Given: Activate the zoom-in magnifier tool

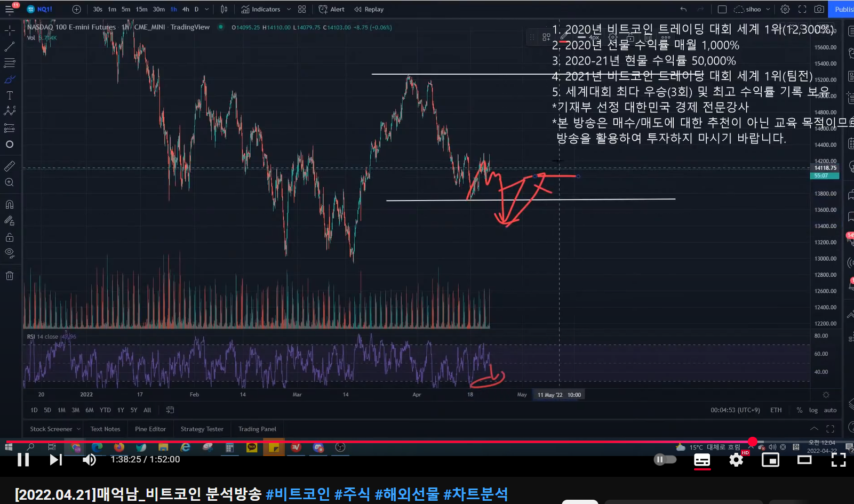Looking at the screenshot, I should pos(10,182).
